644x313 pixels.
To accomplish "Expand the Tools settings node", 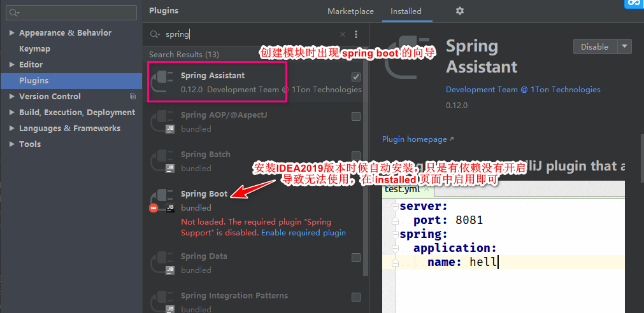I will click(x=12, y=144).
